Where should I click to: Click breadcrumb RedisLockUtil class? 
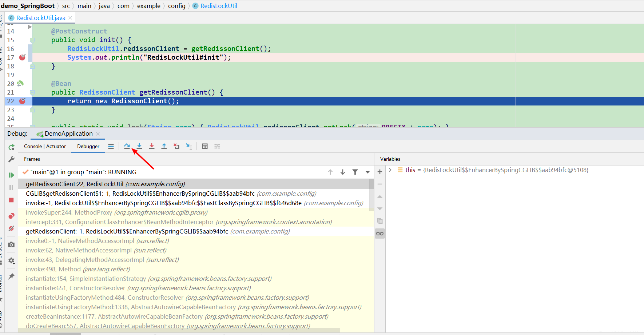coord(215,6)
